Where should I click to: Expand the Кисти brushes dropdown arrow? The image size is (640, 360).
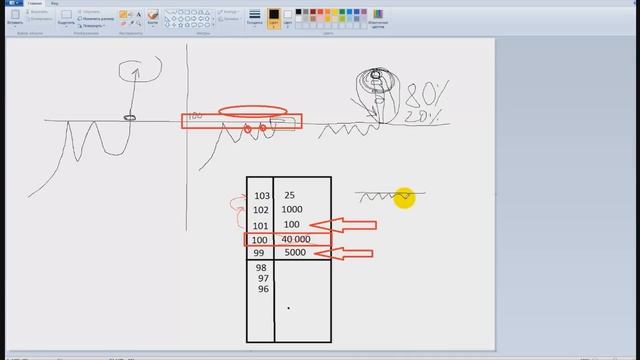(153, 27)
